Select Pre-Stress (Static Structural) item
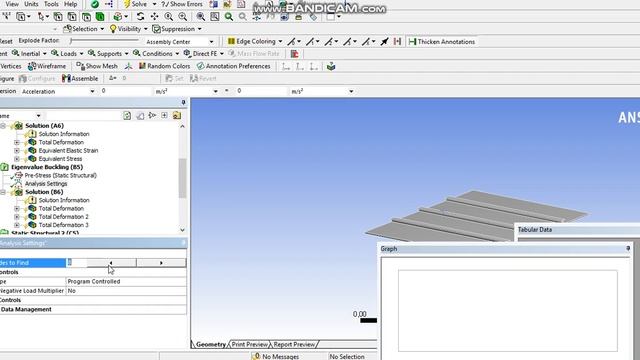This screenshot has width=640, height=360. (x=60, y=176)
